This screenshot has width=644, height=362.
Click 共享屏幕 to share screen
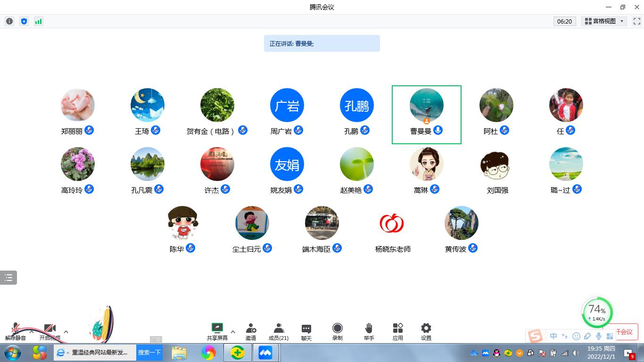217,331
